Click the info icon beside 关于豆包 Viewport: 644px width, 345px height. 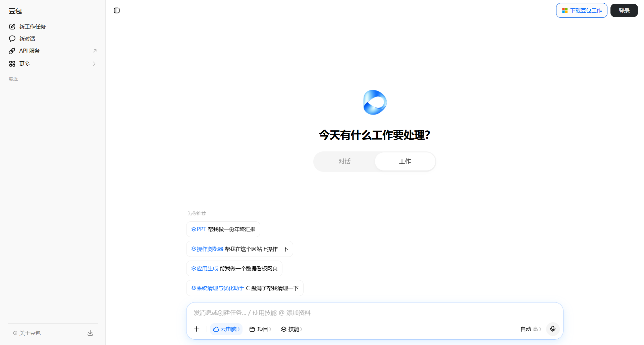click(15, 333)
